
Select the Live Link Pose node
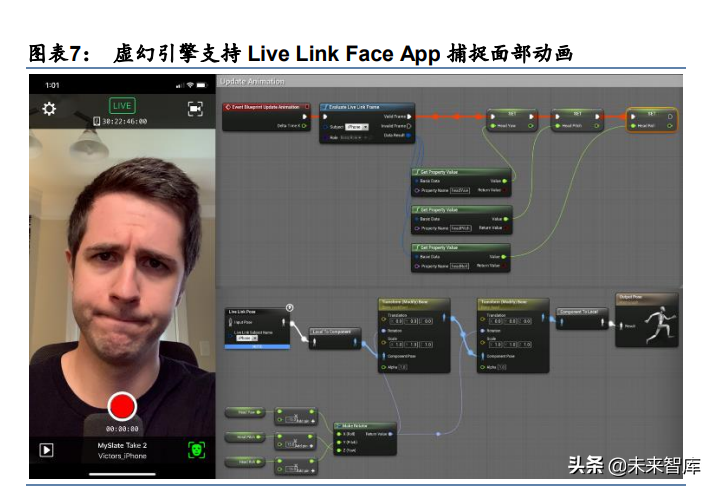pyautogui.click(x=257, y=329)
